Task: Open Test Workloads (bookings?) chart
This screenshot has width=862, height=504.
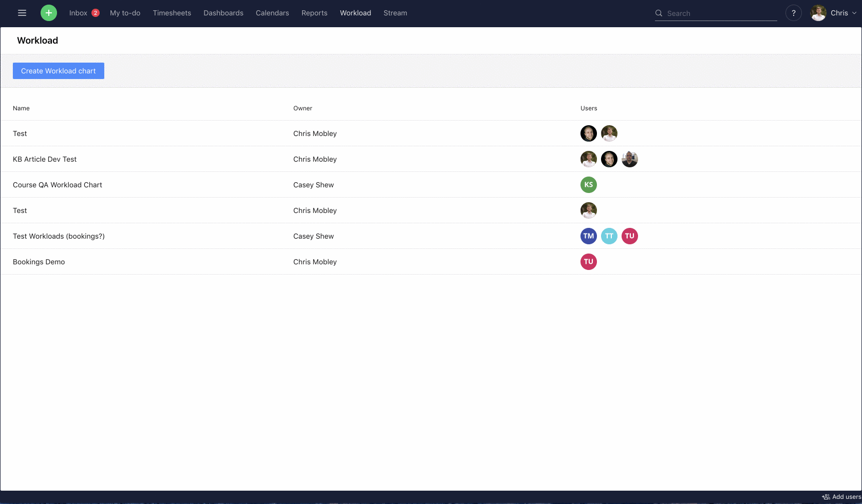Action: tap(59, 236)
